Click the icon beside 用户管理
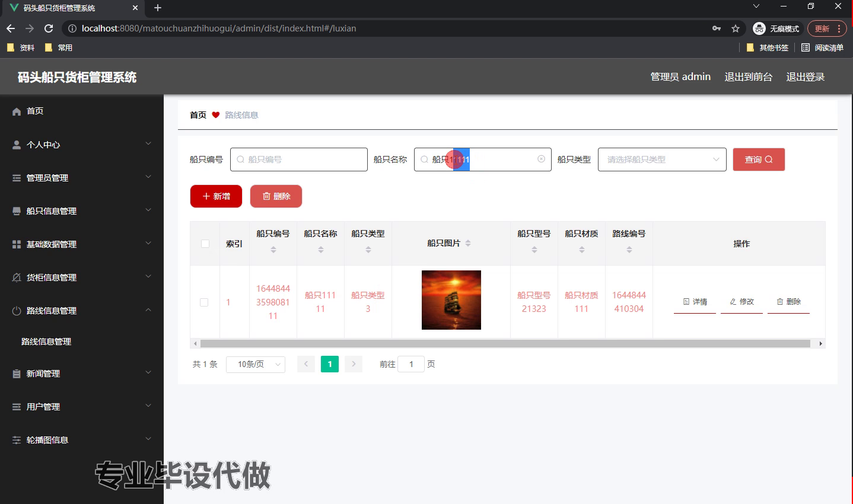The width and height of the screenshot is (853, 504). click(x=17, y=407)
